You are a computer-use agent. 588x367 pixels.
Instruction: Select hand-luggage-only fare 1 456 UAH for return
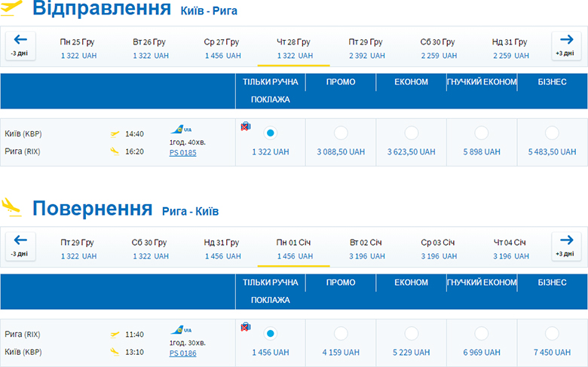(x=271, y=333)
